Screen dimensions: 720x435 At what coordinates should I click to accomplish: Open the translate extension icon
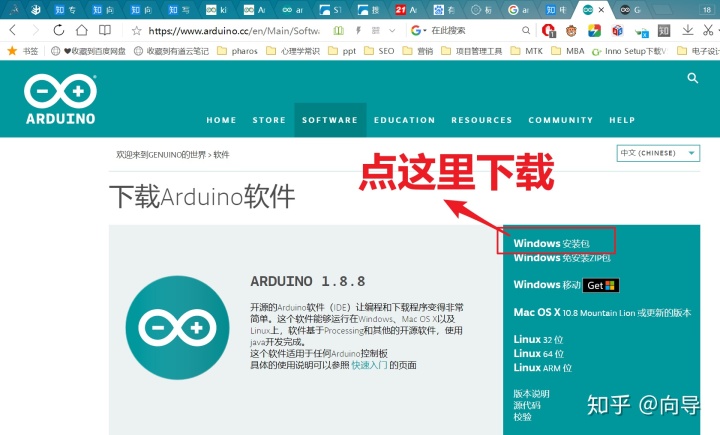click(641, 32)
